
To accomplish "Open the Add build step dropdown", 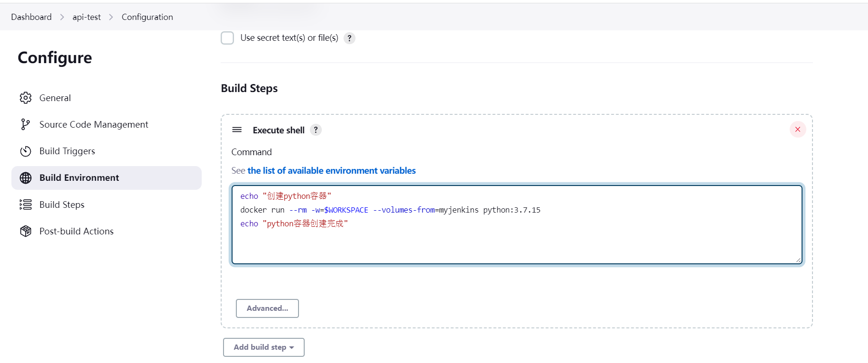I will coord(263,347).
